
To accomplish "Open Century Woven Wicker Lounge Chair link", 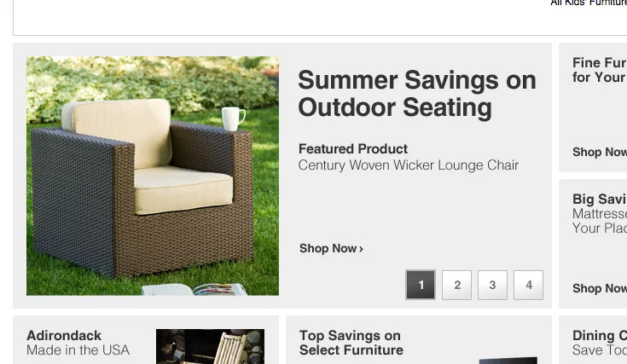I will 409,165.
